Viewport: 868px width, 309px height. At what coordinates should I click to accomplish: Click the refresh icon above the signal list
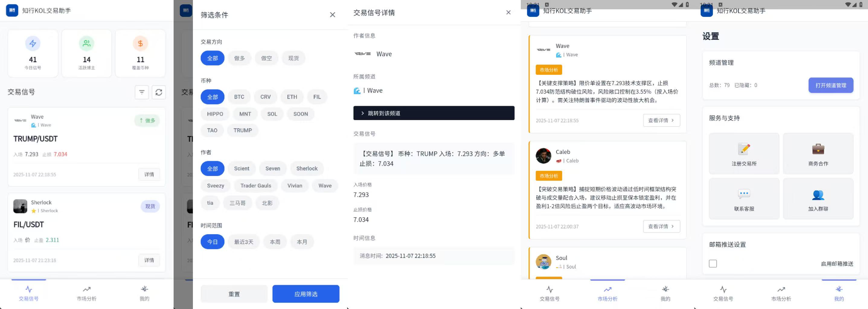click(x=159, y=92)
